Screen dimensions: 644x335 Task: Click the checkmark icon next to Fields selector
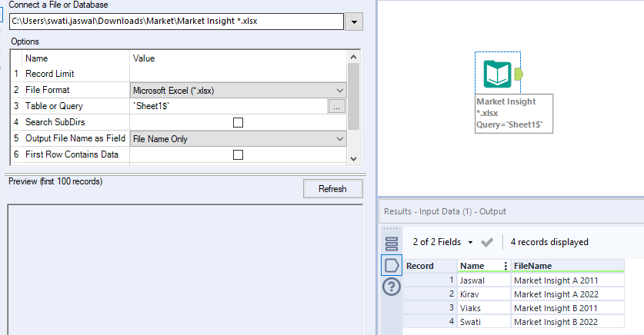tap(486, 242)
